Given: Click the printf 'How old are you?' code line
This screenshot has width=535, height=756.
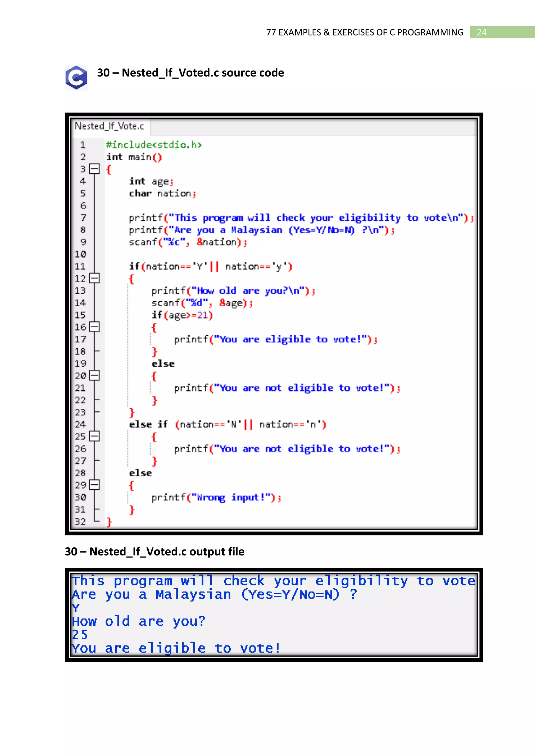Looking at the screenshot, I should click(233, 291).
